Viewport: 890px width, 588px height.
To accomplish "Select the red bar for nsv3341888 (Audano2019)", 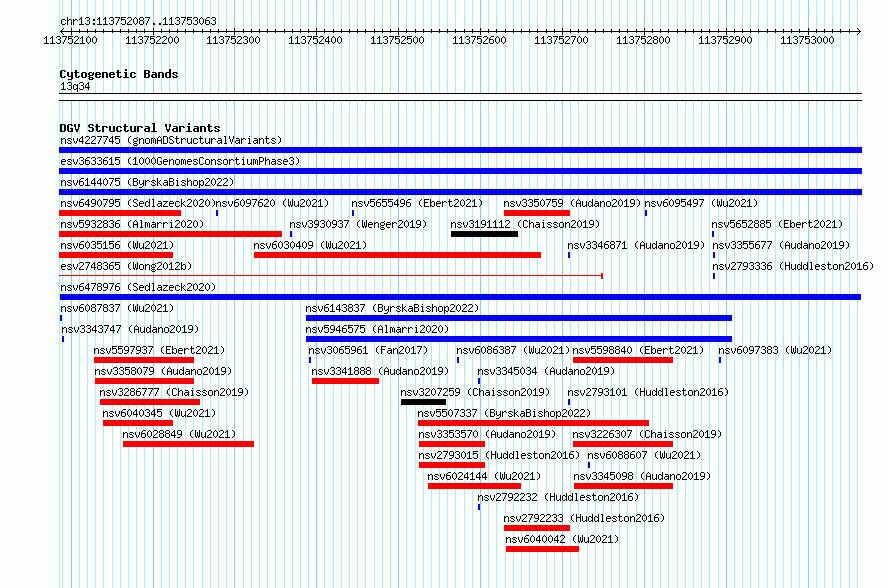I will pos(345,381).
